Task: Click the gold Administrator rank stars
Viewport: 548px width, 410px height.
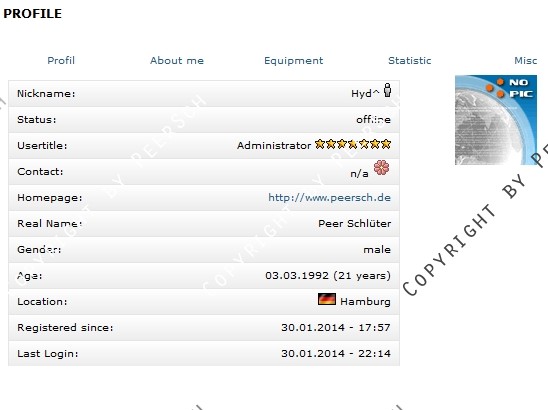Action: 353,144
